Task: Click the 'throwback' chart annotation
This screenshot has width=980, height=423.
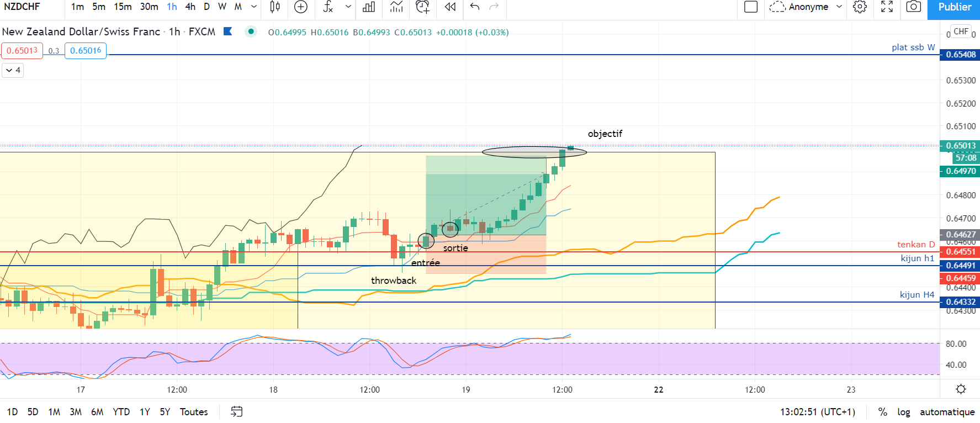Action: coord(394,281)
